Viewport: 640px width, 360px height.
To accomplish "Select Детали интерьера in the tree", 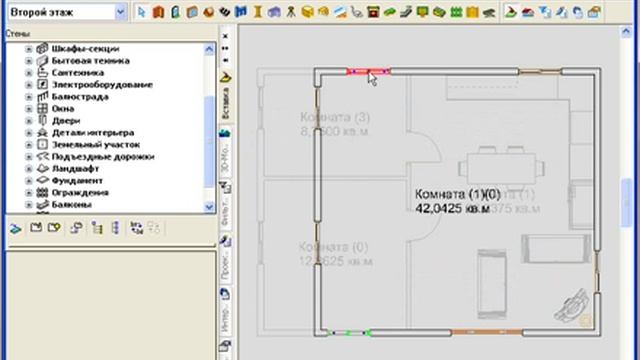I will coord(93,133).
